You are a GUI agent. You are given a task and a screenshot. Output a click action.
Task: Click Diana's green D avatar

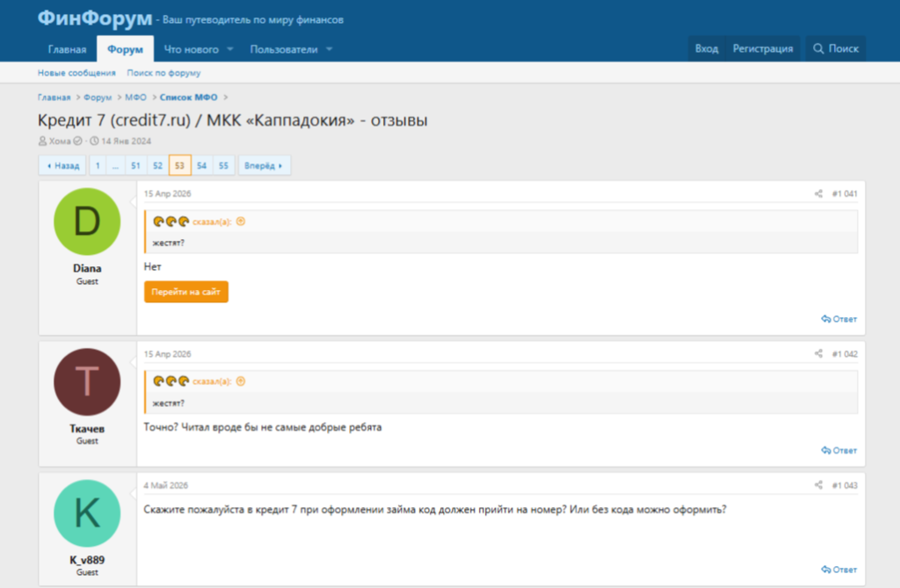(87, 221)
